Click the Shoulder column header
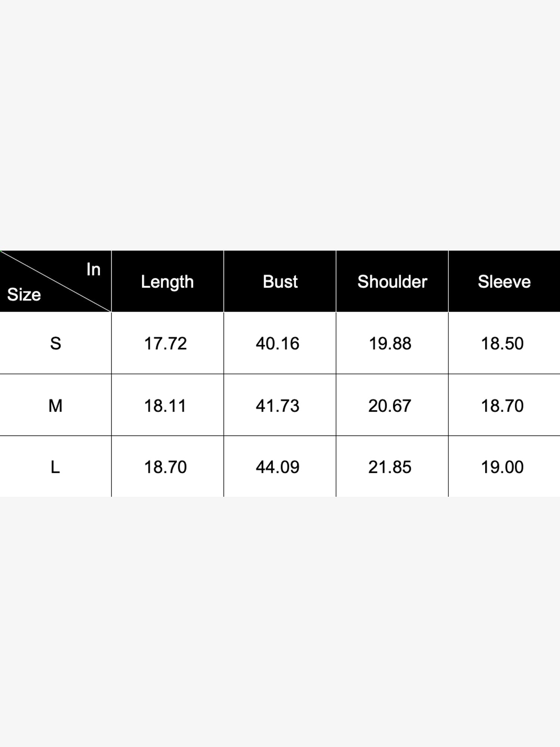This screenshot has height=747, width=560. pyautogui.click(x=392, y=282)
